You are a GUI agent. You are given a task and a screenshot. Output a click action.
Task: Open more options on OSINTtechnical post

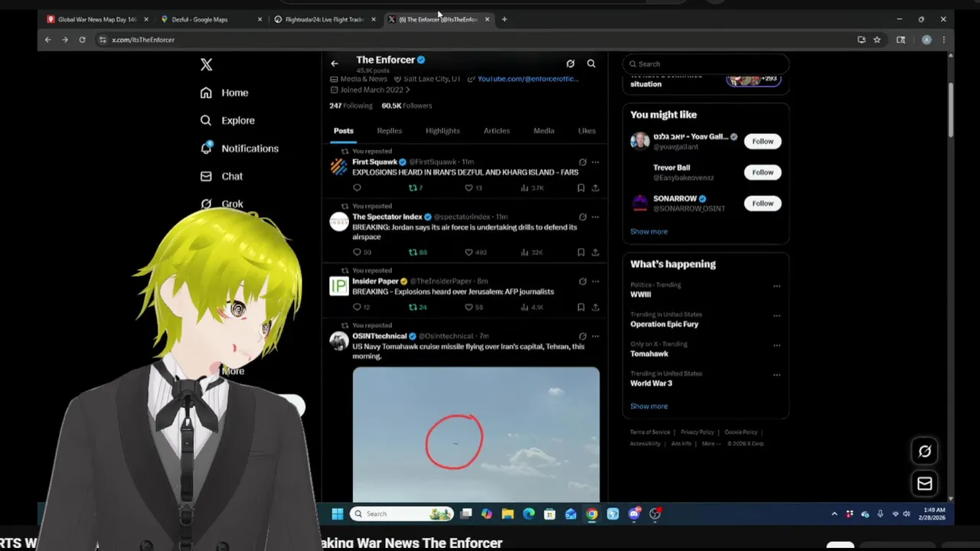pyautogui.click(x=595, y=336)
